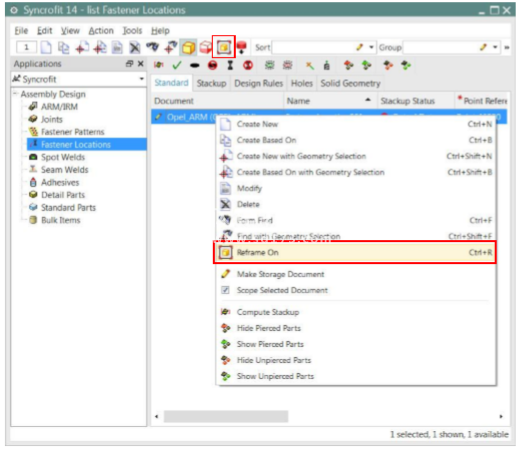The image size is (516, 450).
Task: Collapse the Assembly Design tree node
Action: pyautogui.click(x=16, y=94)
